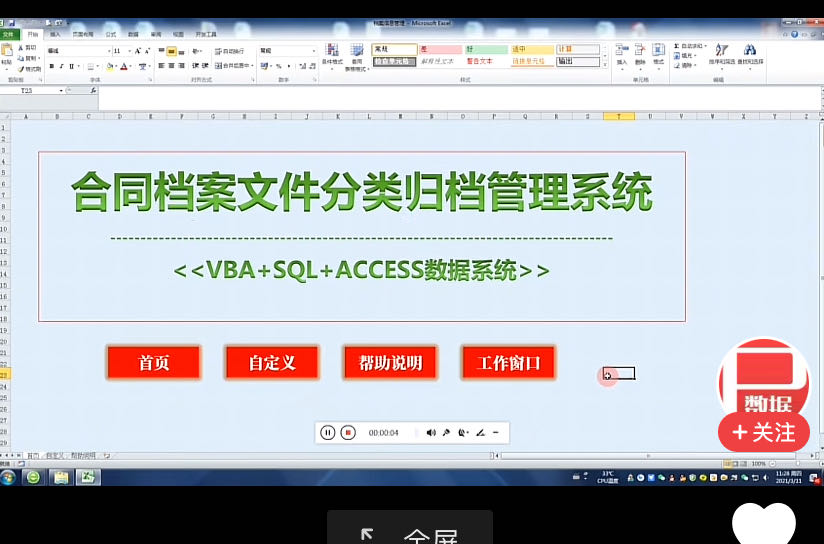Click the Merge and Center button
The width and height of the screenshot is (824, 544).
[232, 66]
